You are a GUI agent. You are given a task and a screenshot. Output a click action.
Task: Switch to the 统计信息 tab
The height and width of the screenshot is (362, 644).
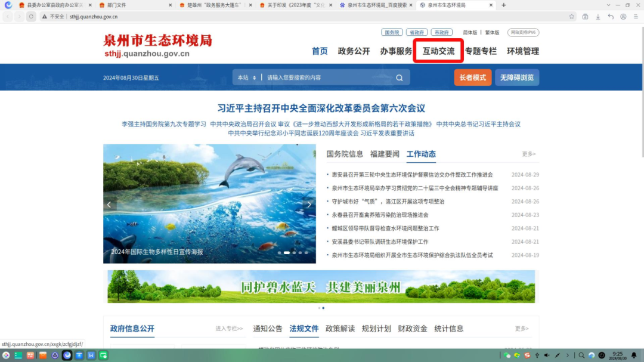448,329
